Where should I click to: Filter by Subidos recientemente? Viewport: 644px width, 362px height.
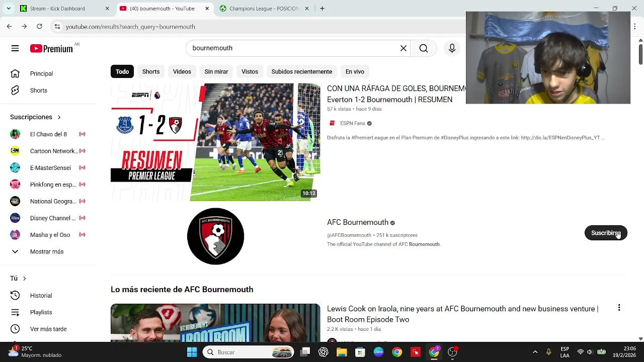point(302,71)
